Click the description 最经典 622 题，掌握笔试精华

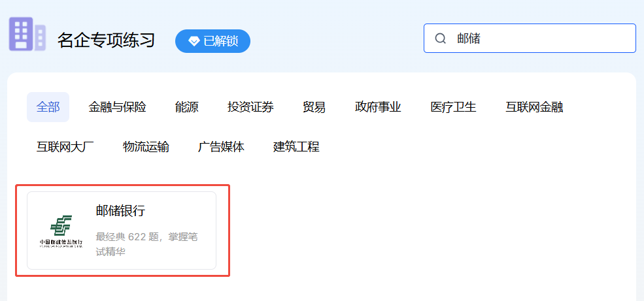click(x=148, y=244)
